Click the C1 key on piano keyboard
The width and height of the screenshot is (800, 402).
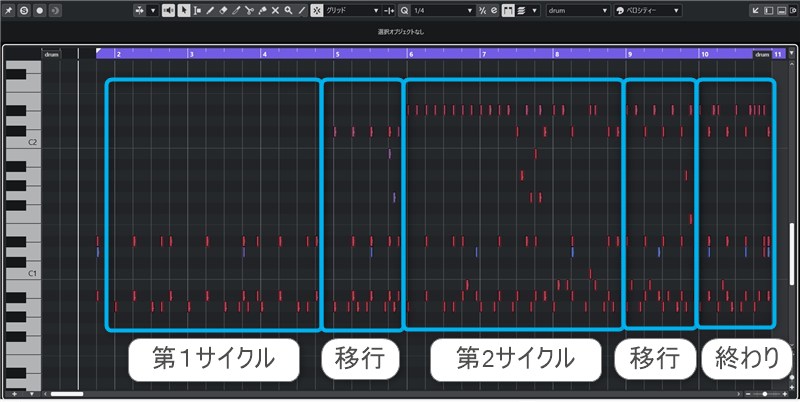pyautogui.click(x=23, y=273)
